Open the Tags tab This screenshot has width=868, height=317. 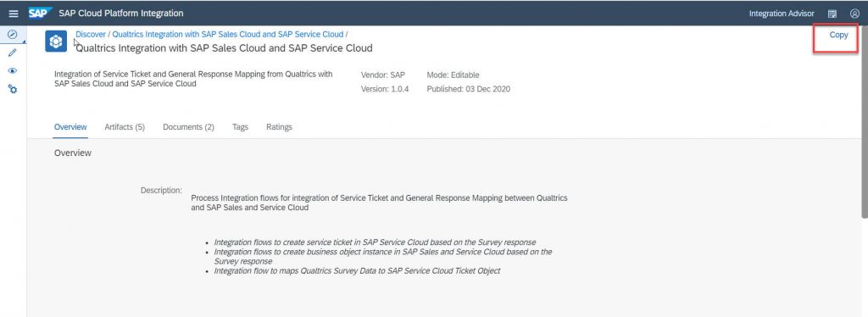click(240, 127)
